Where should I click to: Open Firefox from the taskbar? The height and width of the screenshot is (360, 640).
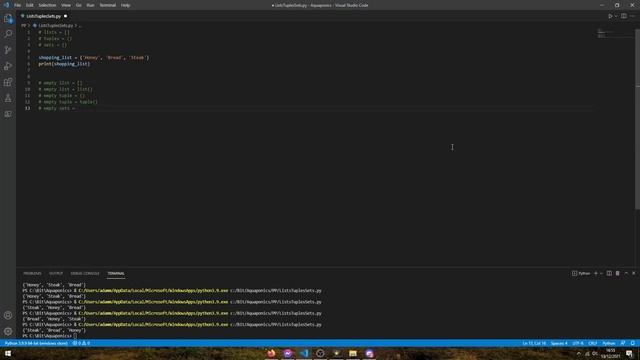(271, 353)
